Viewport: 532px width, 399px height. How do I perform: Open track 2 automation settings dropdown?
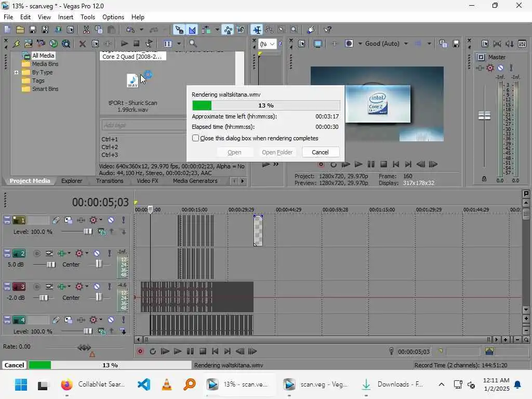87,253
